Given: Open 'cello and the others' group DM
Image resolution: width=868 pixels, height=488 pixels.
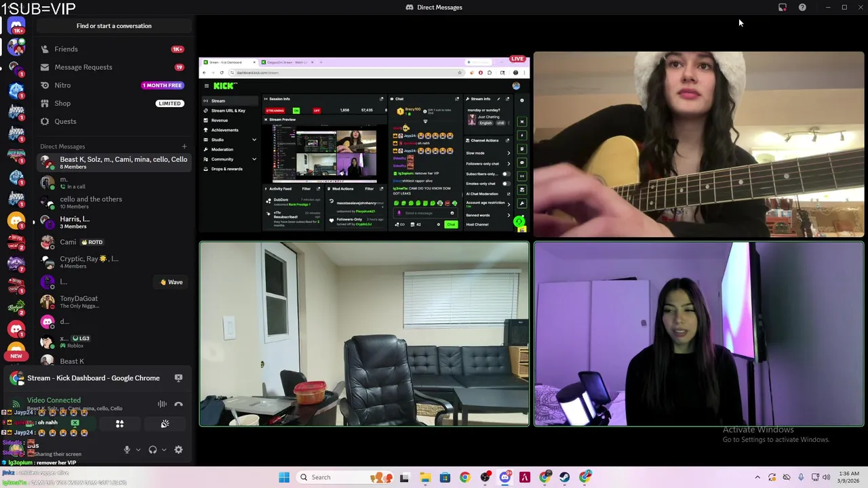Looking at the screenshot, I should coord(113,202).
